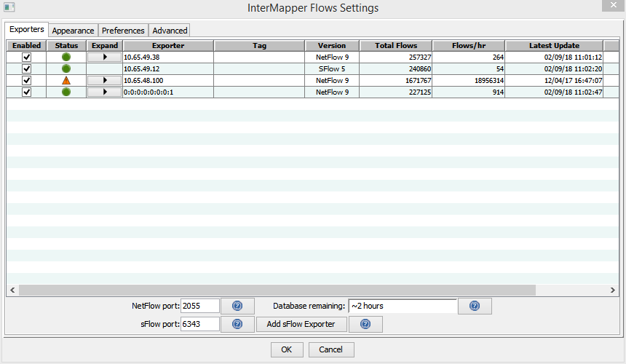Image resolution: width=626 pixels, height=364 pixels.
Task: Close the InterMapper Flows Settings window
Action: pyautogui.click(x=613, y=5)
